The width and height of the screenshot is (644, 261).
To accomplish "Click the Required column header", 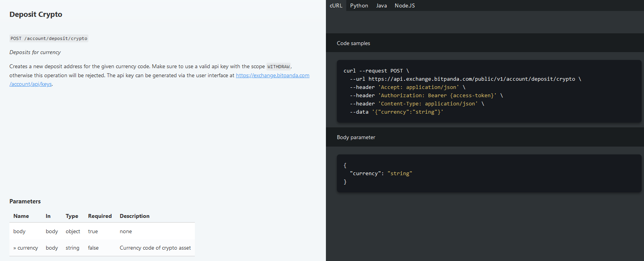I will click(x=100, y=216).
